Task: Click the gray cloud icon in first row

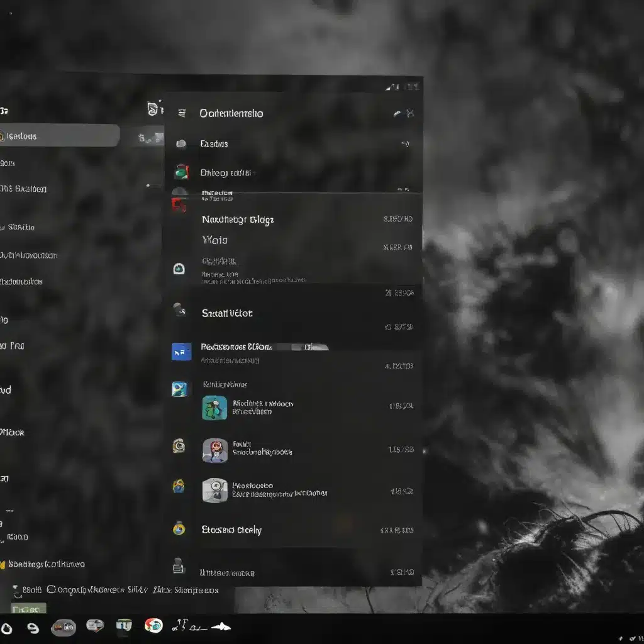Action: [181, 143]
